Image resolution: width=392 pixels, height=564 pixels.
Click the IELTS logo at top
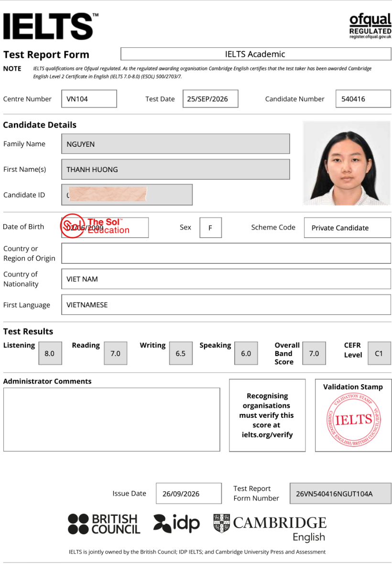pos(51,26)
